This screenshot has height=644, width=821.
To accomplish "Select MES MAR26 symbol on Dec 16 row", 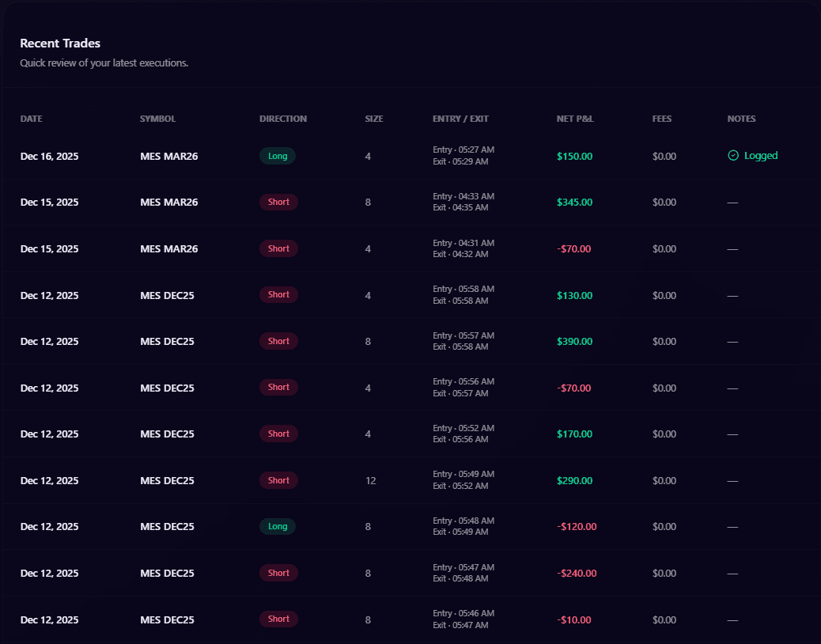I will [x=168, y=156].
